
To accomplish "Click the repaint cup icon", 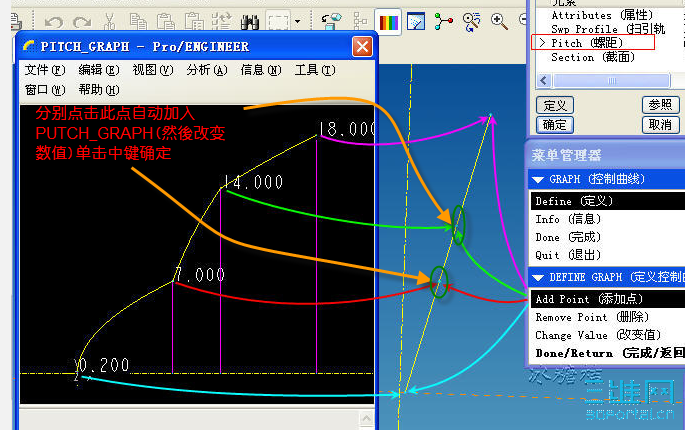I will click(332, 21).
